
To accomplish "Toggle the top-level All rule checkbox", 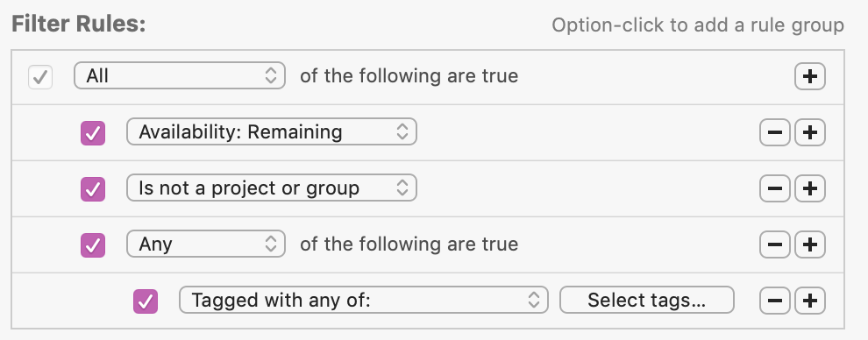I will [x=40, y=77].
